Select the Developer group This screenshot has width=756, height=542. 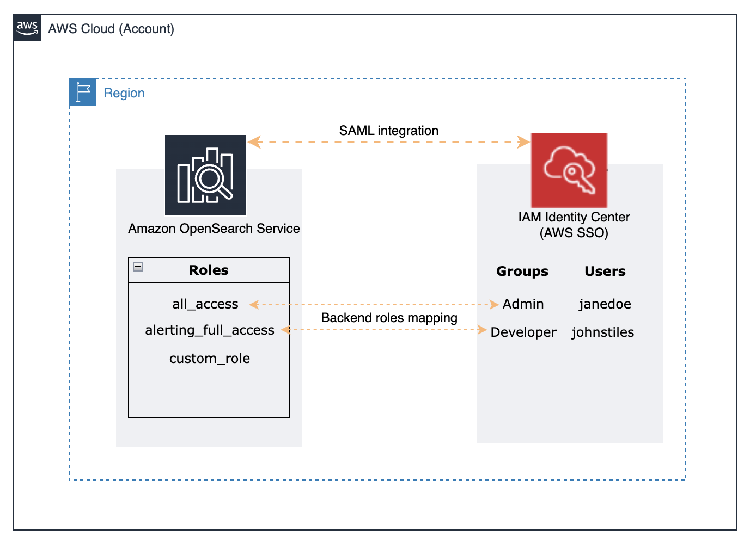(523, 332)
